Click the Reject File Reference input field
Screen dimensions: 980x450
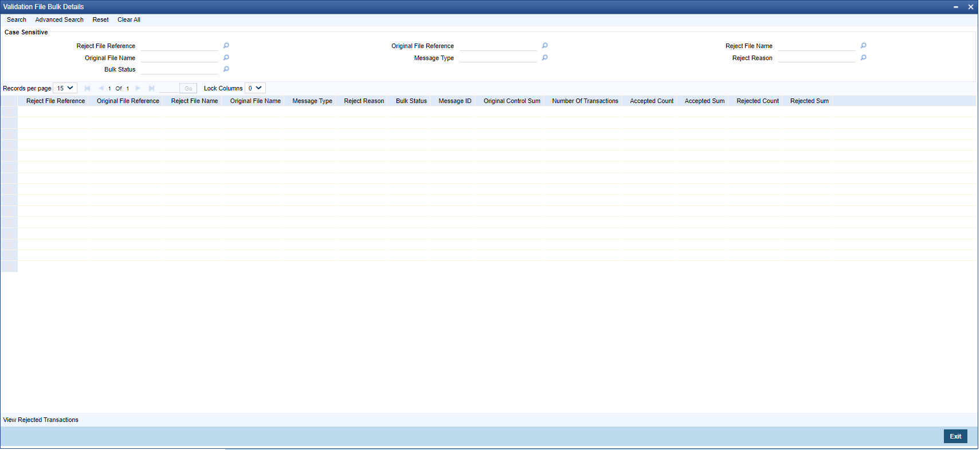pyautogui.click(x=179, y=46)
